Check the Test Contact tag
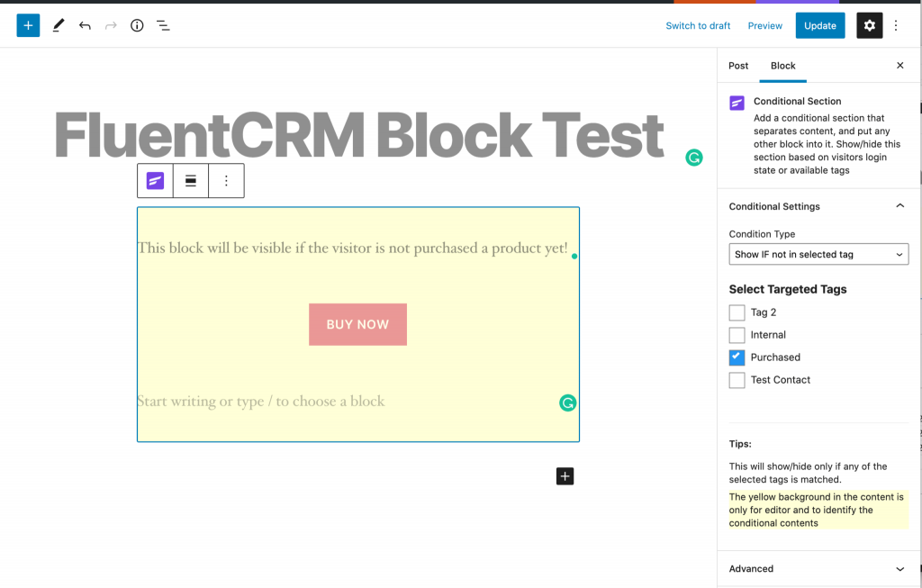The height and width of the screenshot is (588, 922). tap(736, 379)
